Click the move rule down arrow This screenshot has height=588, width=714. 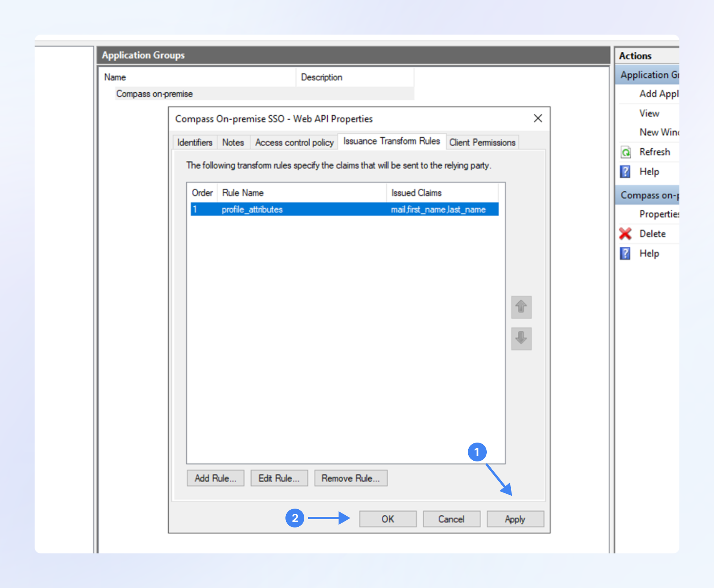[x=521, y=338]
